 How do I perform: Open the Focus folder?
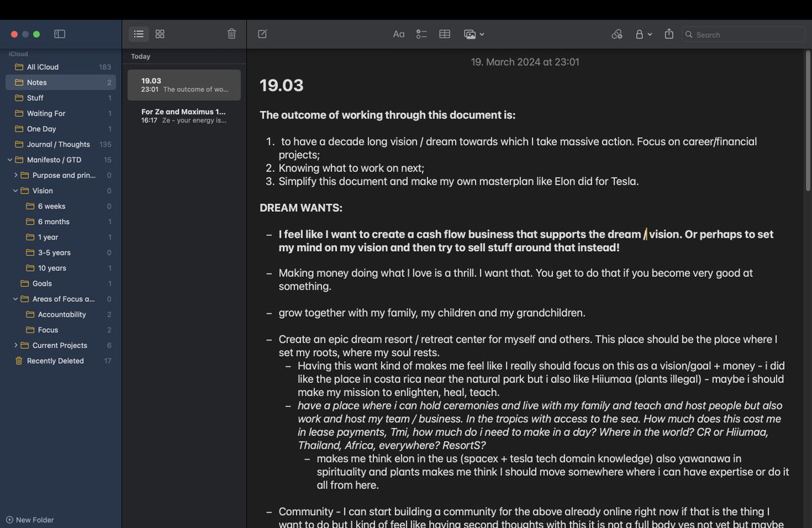coord(61,330)
